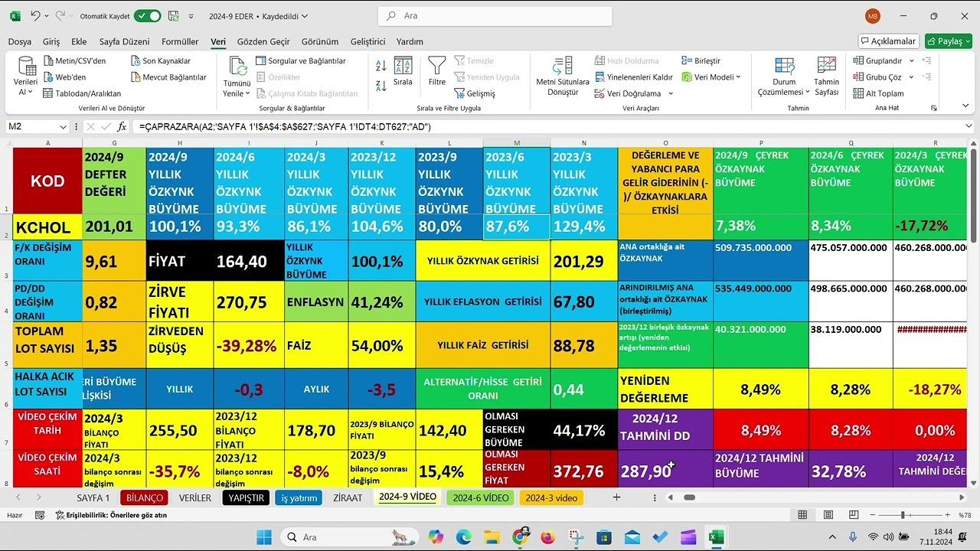Screen dimensions: 980x551
Task: Open the MB account profile button
Action: pyautogui.click(x=873, y=16)
